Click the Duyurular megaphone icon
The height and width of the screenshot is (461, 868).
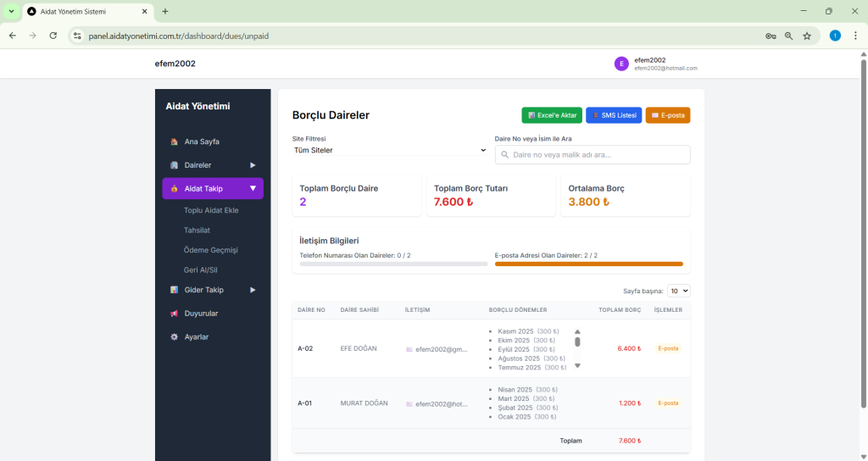click(174, 314)
